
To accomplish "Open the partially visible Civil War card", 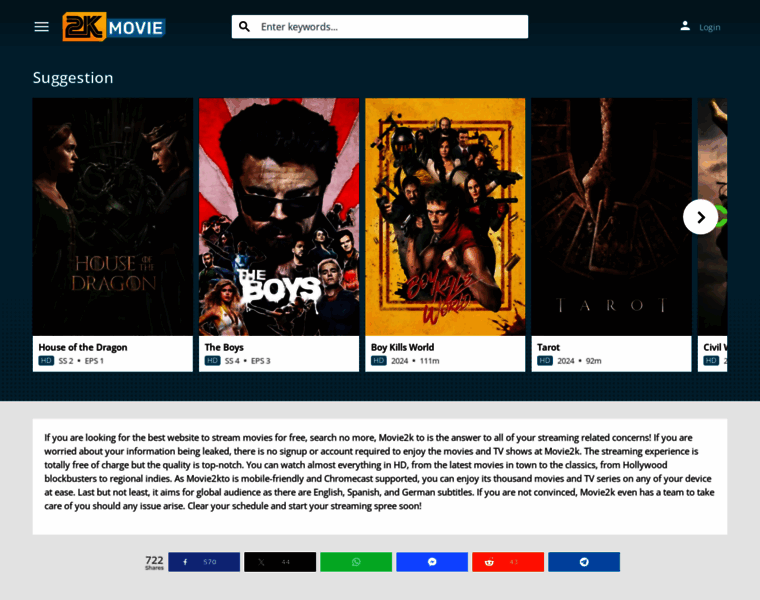I will click(712, 235).
